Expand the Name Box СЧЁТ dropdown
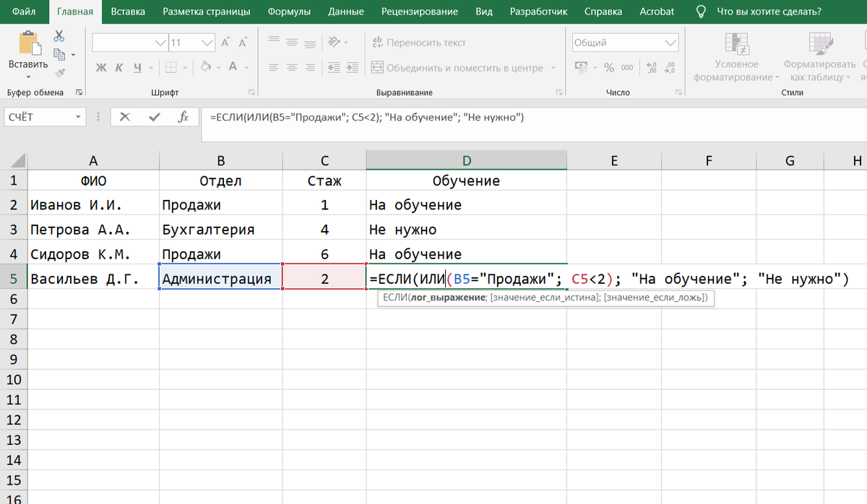The height and width of the screenshot is (504, 867). pos(77,117)
